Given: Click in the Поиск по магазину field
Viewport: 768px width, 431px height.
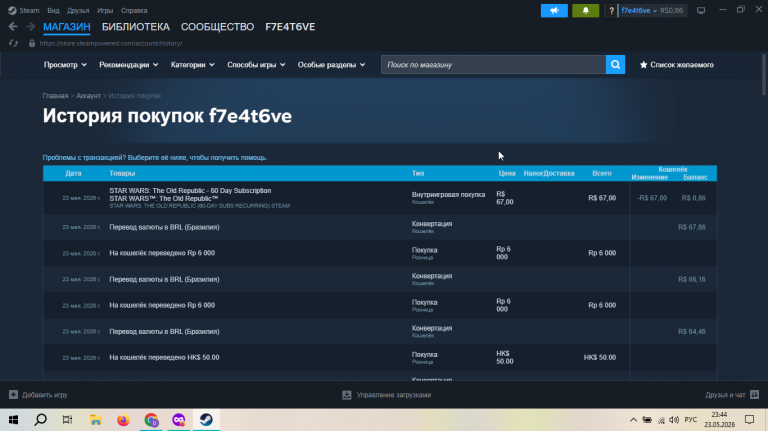Looking at the screenshot, I should pyautogui.click(x=493, y=65).
